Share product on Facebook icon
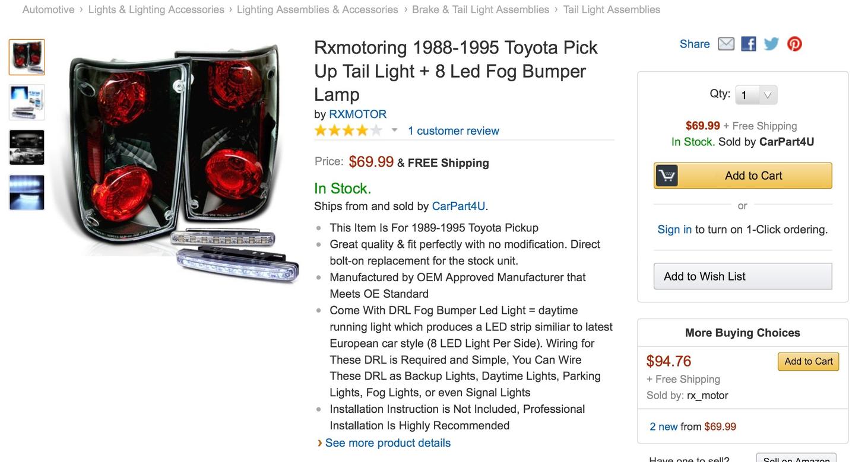The width and height of the screenshot is (868, 462). pyautogui.click(x=749, y=44)
